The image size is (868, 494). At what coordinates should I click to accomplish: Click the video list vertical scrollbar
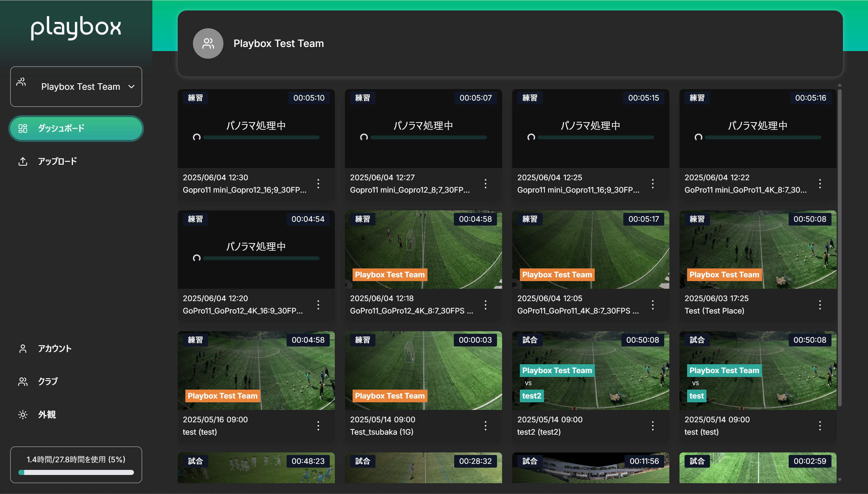839,248
